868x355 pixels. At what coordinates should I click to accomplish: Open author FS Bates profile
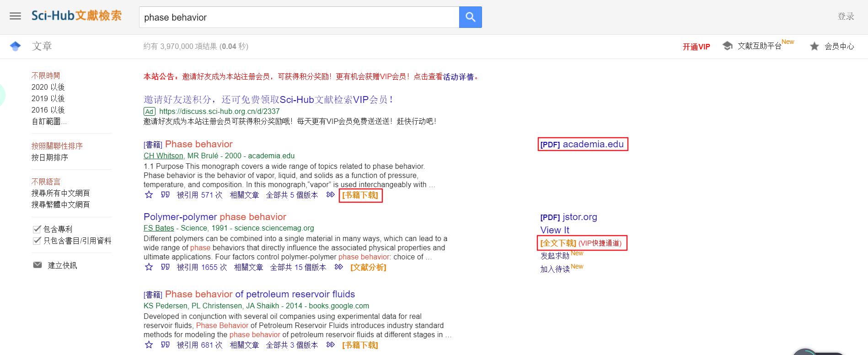point(159,228)
